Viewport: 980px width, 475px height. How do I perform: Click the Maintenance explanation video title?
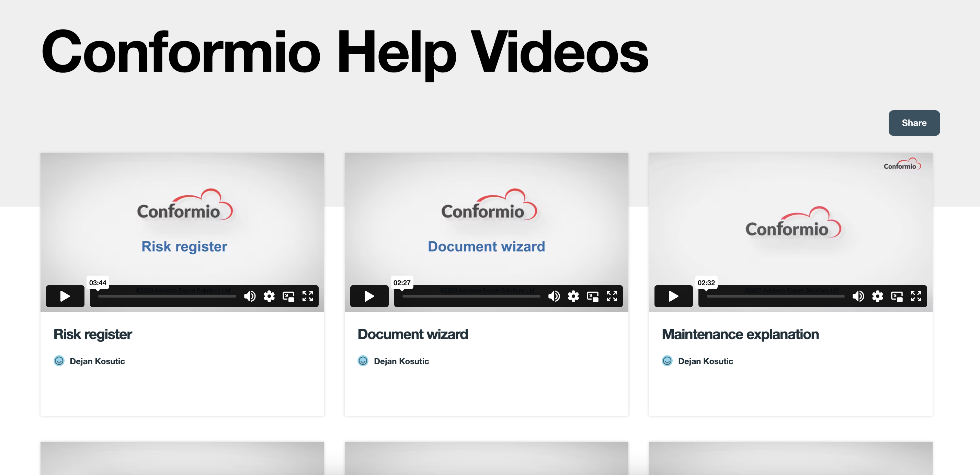[740, 334]
